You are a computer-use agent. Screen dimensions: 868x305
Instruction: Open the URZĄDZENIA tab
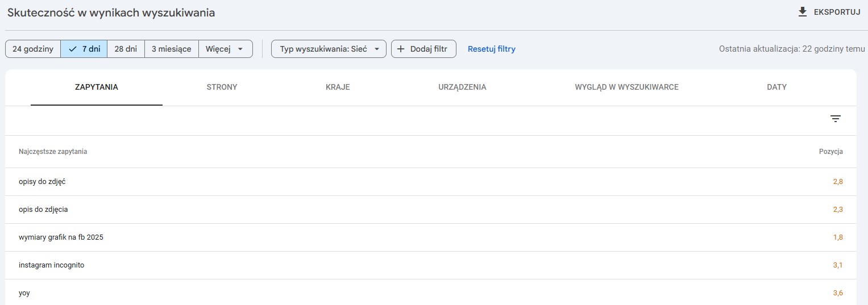click(462, 87)
